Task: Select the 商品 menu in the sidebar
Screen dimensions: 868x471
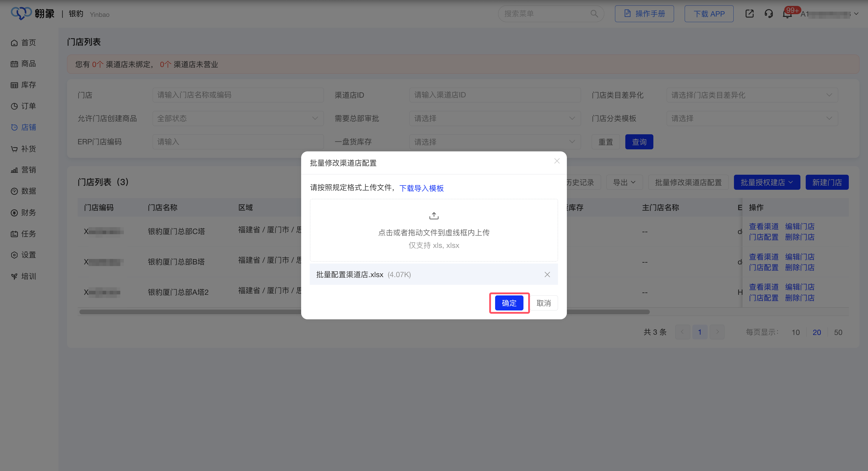Action: 28,63
